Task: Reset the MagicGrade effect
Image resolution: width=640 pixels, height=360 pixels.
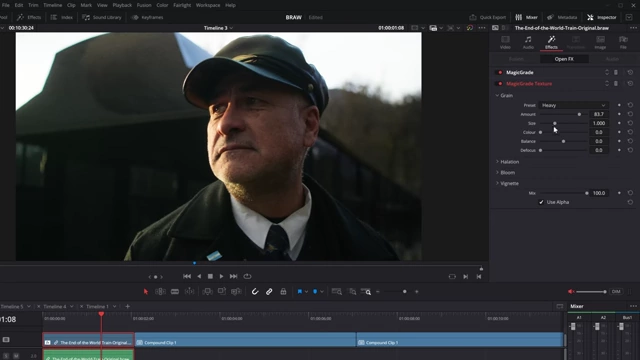Action: click(630, 72)
